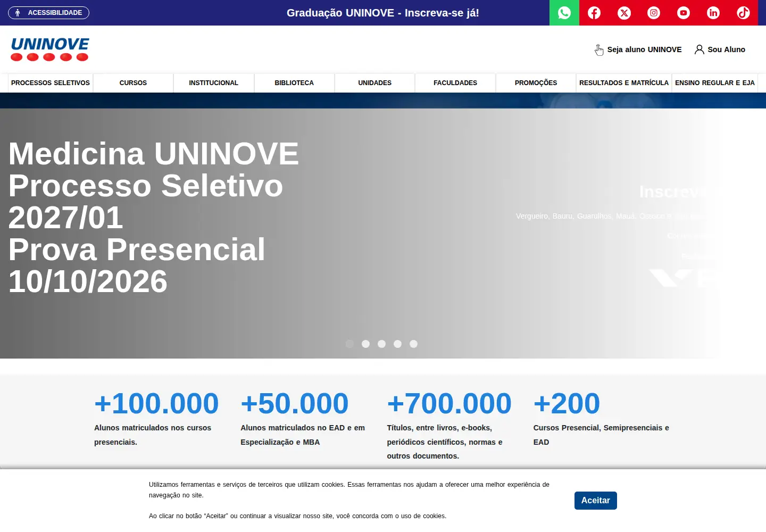Screen dimensions: 766x532
Task: Open the YouTube channel icon
Action: 684,13
